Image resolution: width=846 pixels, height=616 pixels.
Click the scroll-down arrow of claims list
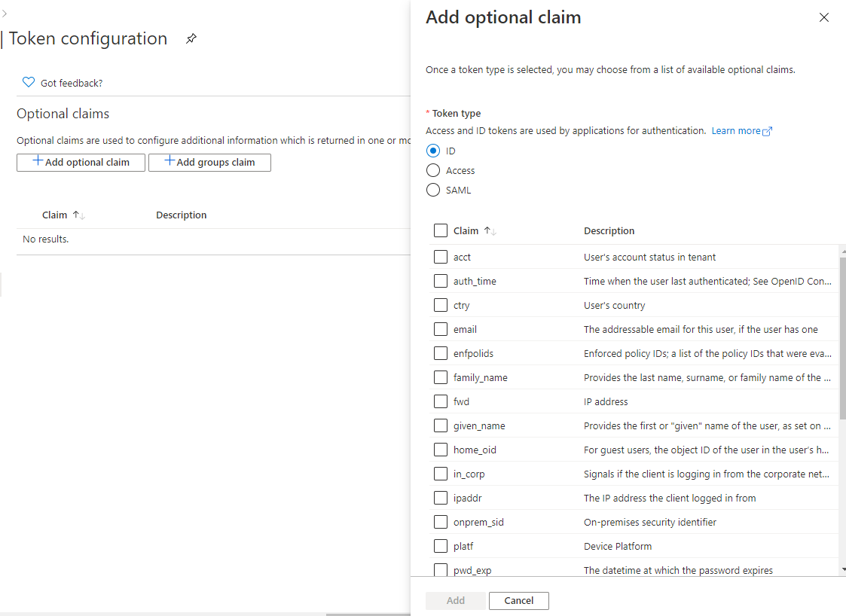click(x=843, y=569)
